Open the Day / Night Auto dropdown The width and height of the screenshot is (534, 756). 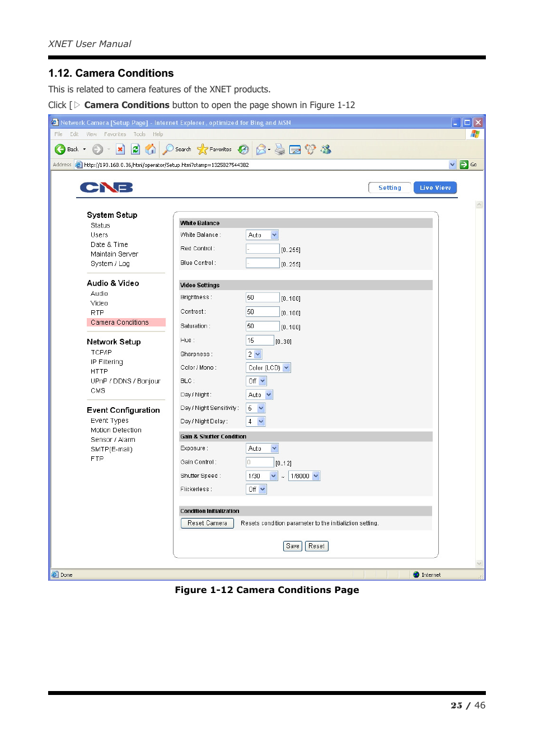[259, 395]
